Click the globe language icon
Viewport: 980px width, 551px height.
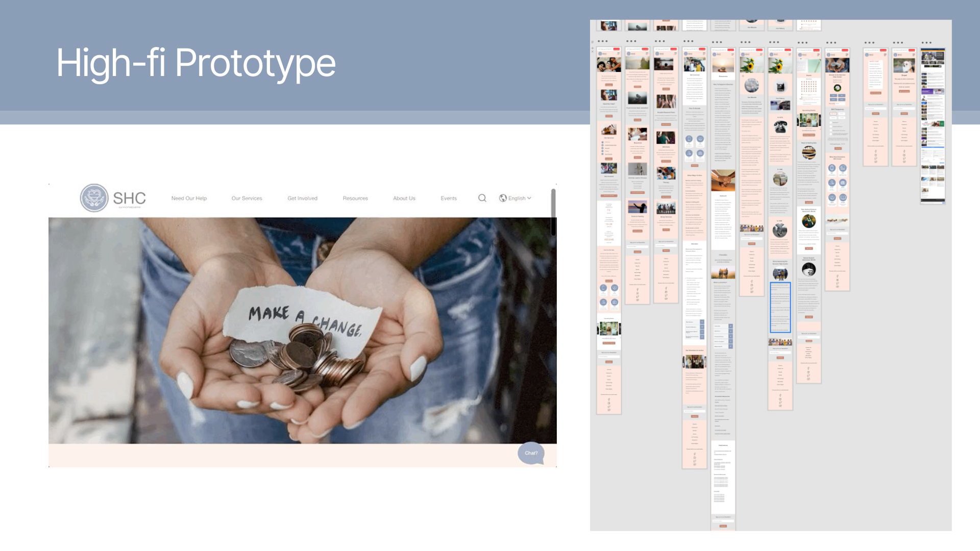503,198
